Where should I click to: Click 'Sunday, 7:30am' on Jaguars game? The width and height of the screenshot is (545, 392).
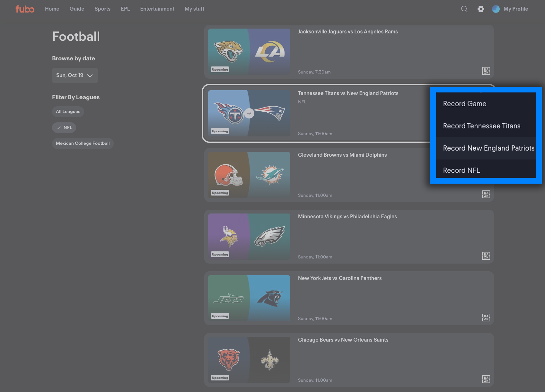314,72
